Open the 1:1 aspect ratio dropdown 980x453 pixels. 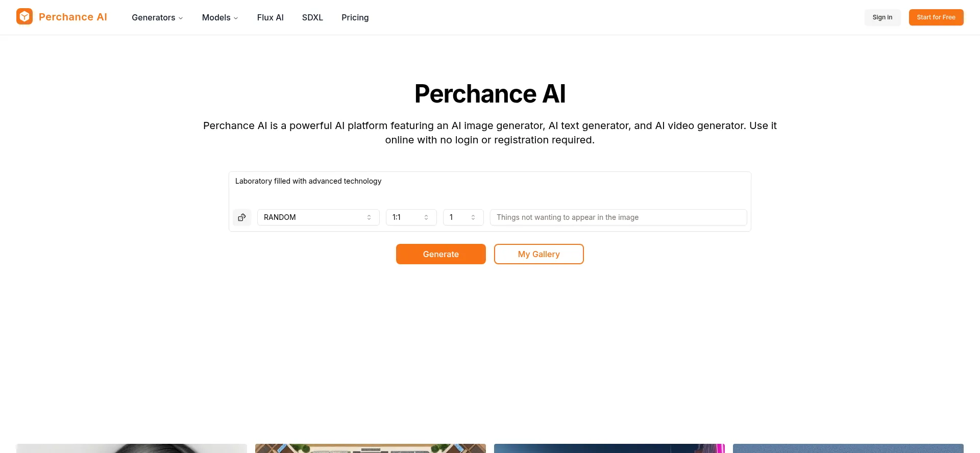pyautogui.click(x=411, y=217)
